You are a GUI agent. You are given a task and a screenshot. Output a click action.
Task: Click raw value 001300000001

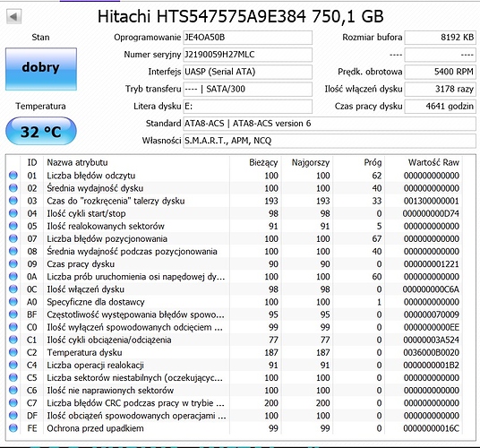(x=432, y=201)
